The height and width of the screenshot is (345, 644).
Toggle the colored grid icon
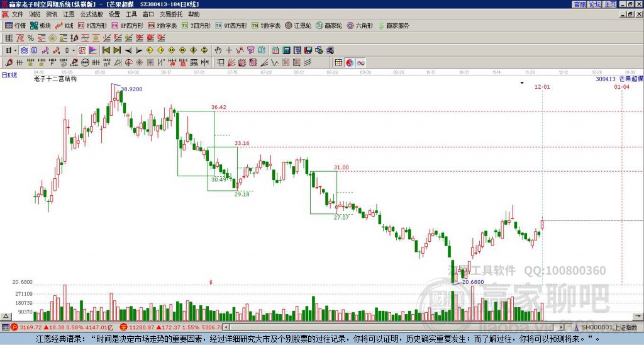[338, 62]
